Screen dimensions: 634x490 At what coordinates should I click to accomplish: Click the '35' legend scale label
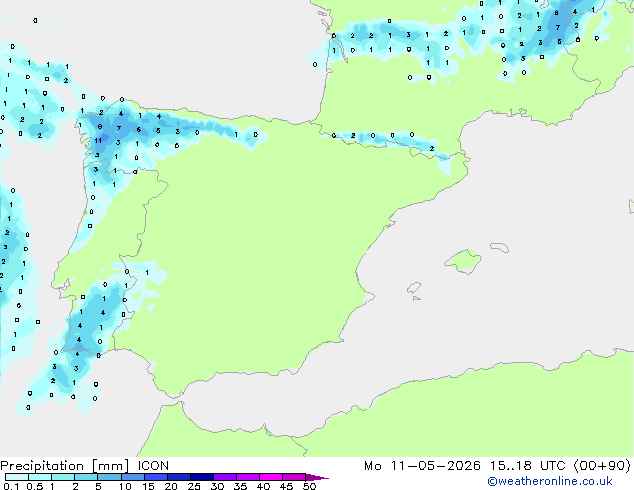[x=240, y=486]
